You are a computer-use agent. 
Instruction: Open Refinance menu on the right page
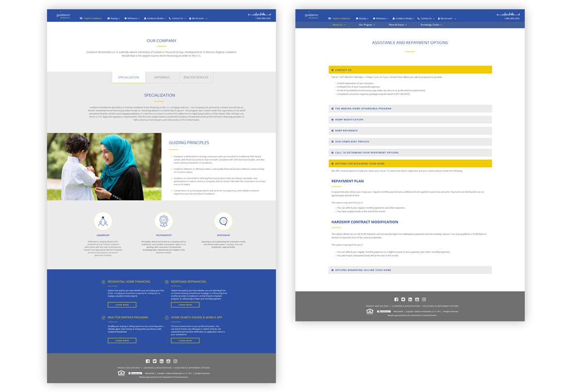coord(381,18)
